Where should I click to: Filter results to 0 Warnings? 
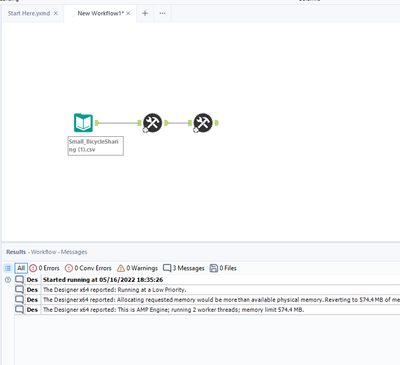pyautogui.click(x=137, y=268)
